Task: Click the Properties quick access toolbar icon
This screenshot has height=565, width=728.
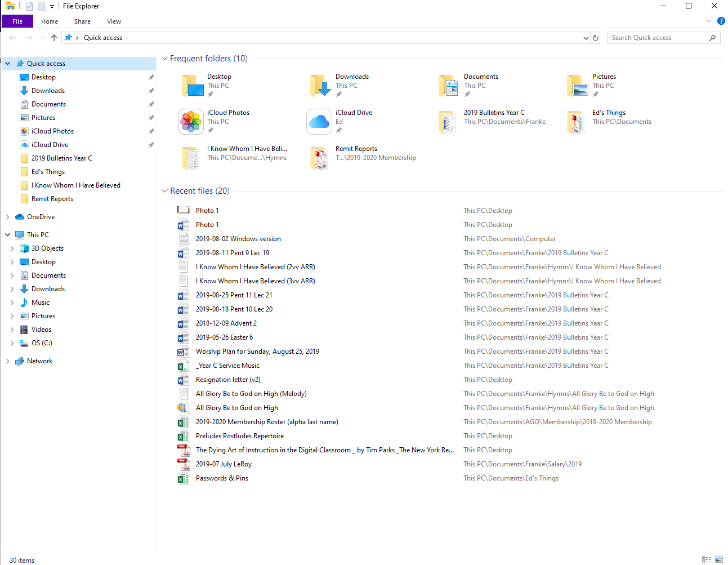Action: point(29,6)
